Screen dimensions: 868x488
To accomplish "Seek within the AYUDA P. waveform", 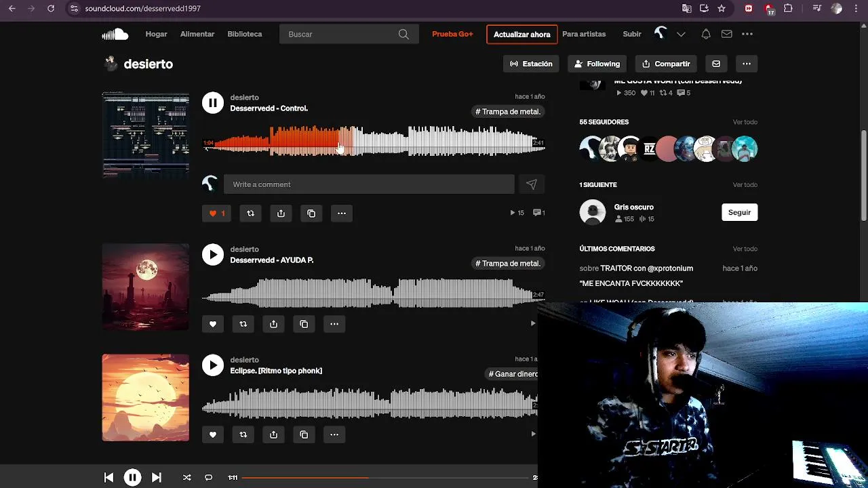I will coord(374,293).
